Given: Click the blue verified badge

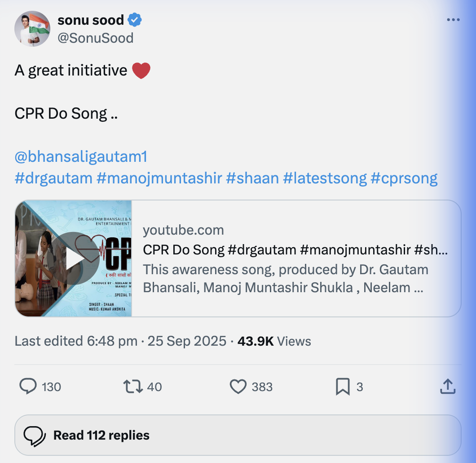Looking at the screenshot, I should (x=135, y=20).
